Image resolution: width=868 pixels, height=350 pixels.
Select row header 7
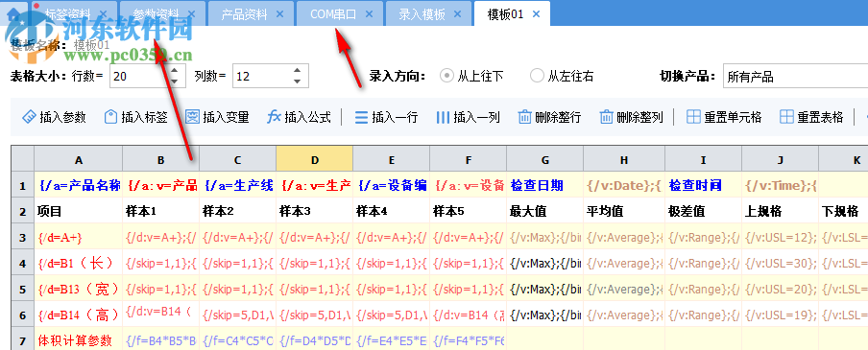pyautogui.click(x=23, y=339)
